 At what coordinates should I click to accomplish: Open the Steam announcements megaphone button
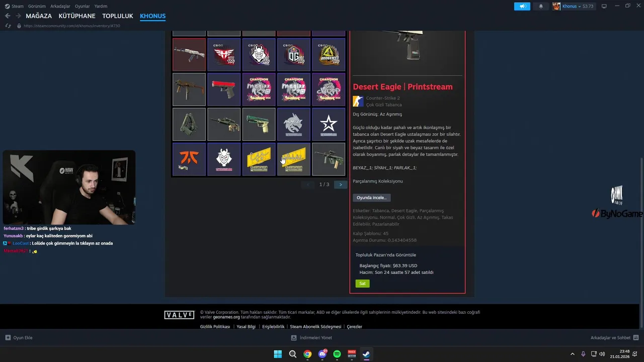[522, 6]
